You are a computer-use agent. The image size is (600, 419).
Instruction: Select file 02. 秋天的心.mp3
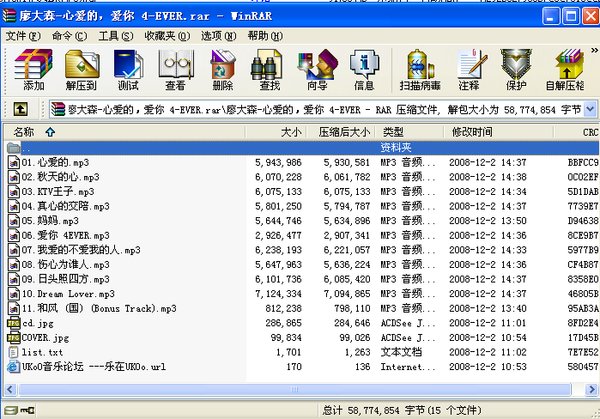tap(303, 177)
